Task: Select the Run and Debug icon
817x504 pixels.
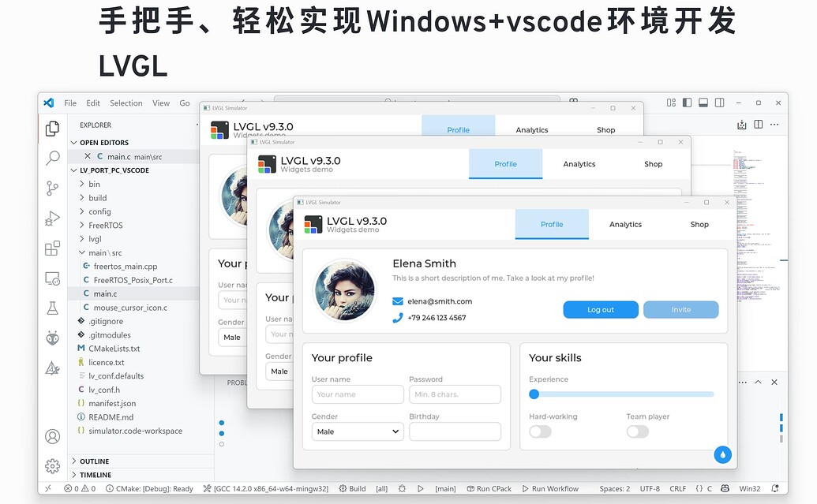Action: coord(52,218)
